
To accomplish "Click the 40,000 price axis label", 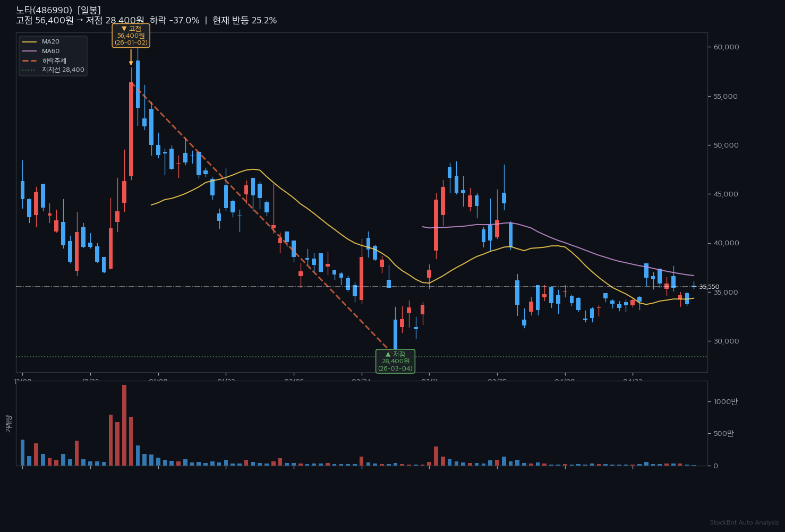I will point(726,243).
